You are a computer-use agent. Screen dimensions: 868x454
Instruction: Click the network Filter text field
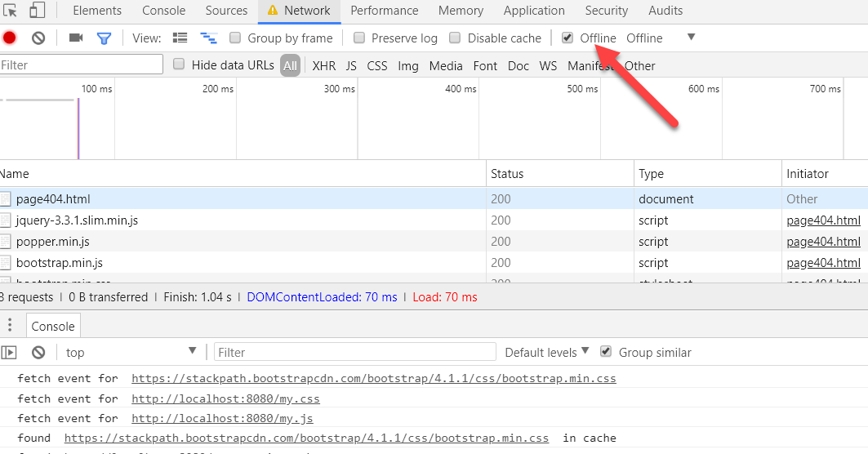[80, 65]
